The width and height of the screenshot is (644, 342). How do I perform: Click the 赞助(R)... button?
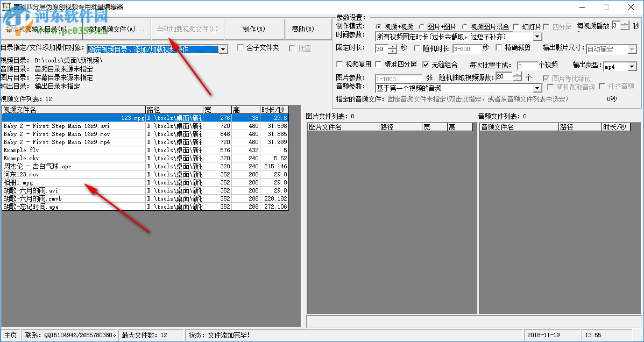[x=308, y=28]
